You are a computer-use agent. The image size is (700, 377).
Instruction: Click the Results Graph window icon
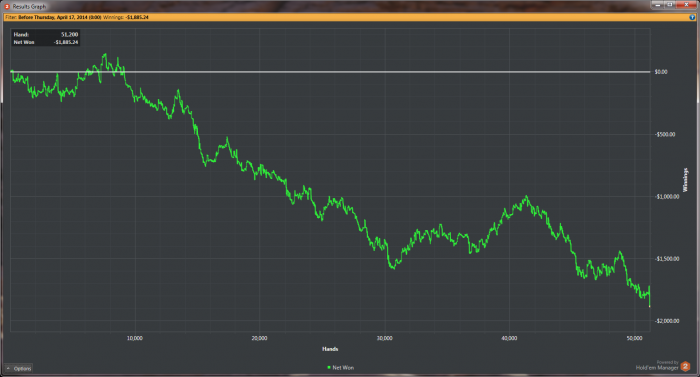[x=7, y=6]
